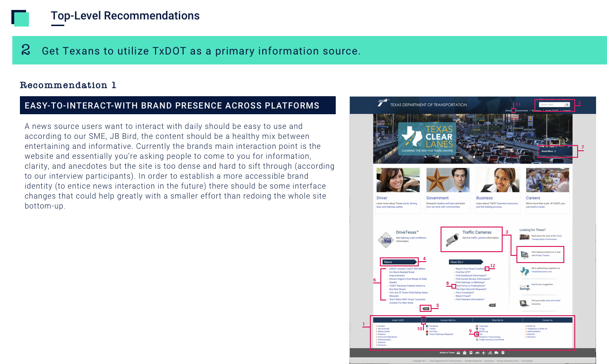Open Forms & Publications footer link
This screenshot has width=607, height=364.
point(387,337)
